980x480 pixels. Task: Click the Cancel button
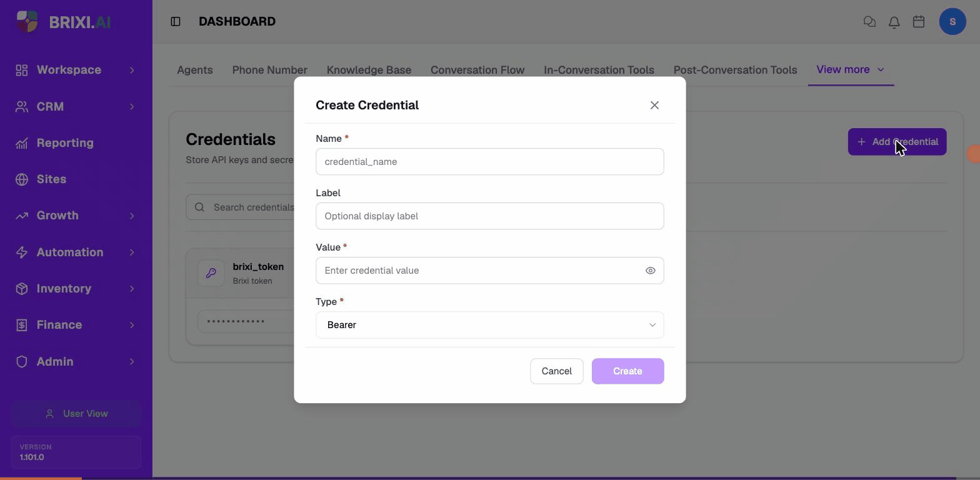click(x=556, y=371)
